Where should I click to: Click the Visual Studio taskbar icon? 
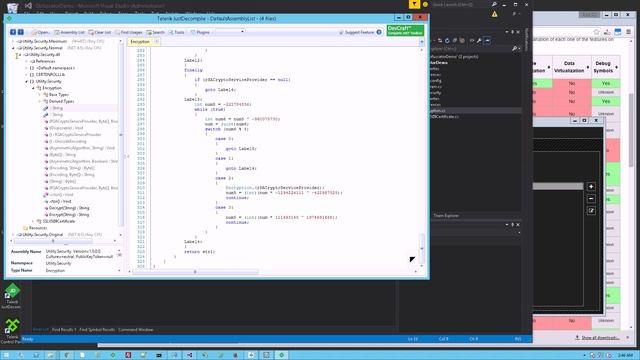coord(189,355)
